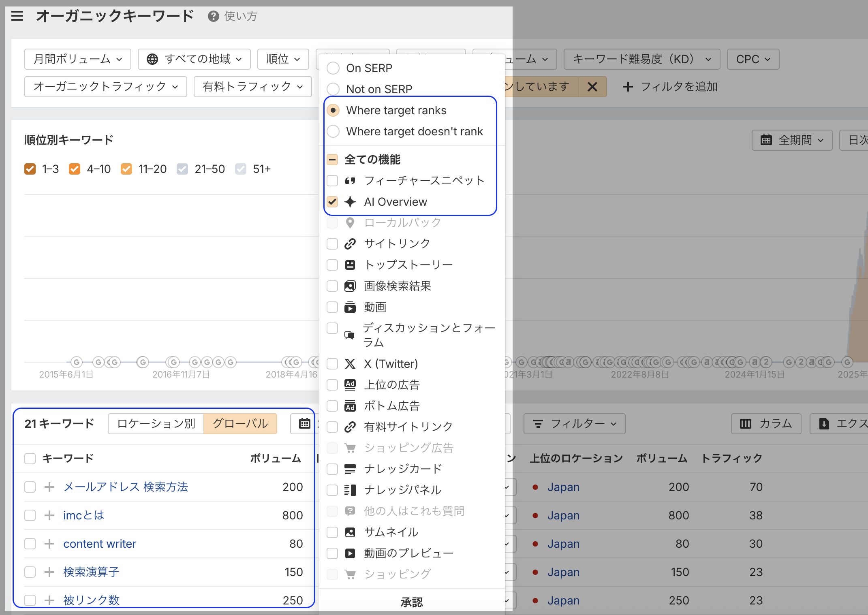
Task: Open the hamburger menu icon
Action: pyautogui.click(x=17, y=16)
